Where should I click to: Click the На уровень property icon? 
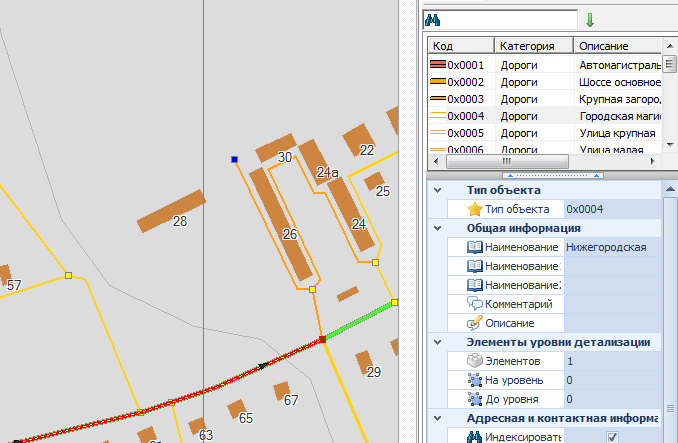[474, 380]
